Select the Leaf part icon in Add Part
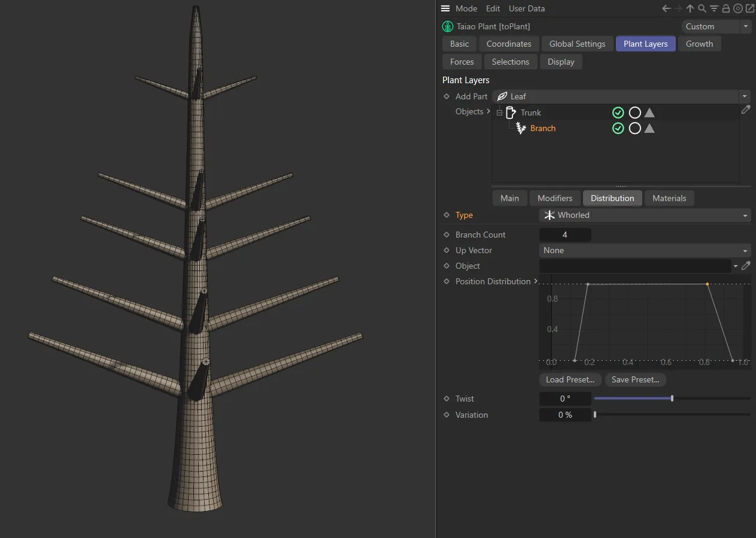 tap(502, 96)
